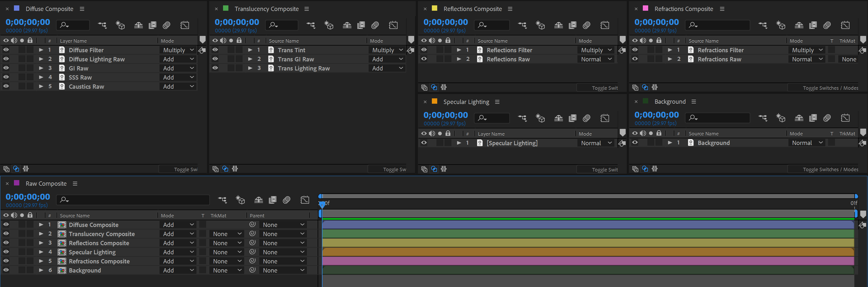Click Toggle Switches button in Translucency Composite panel
The width and height of the screenshot is (868, 287).
(387, 169)
